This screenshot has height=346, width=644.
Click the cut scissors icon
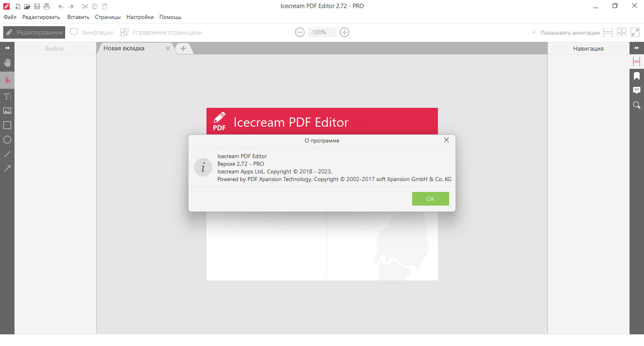(85, 6)
